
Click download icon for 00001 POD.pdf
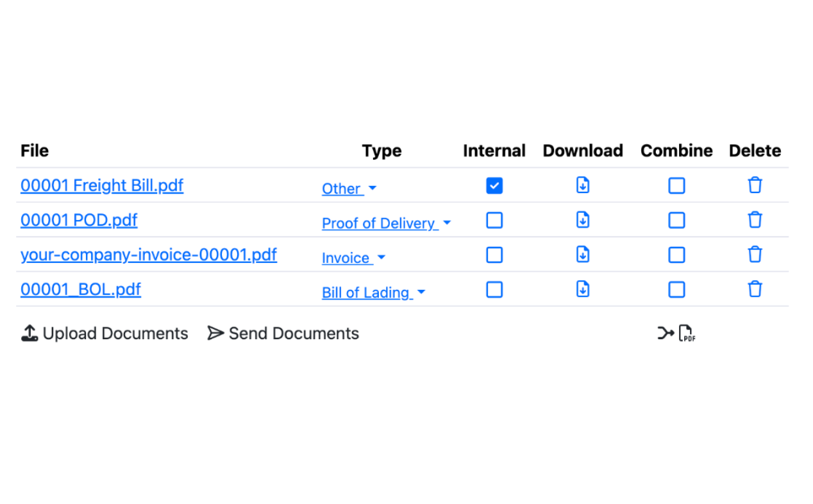click(x=582, y=220)
